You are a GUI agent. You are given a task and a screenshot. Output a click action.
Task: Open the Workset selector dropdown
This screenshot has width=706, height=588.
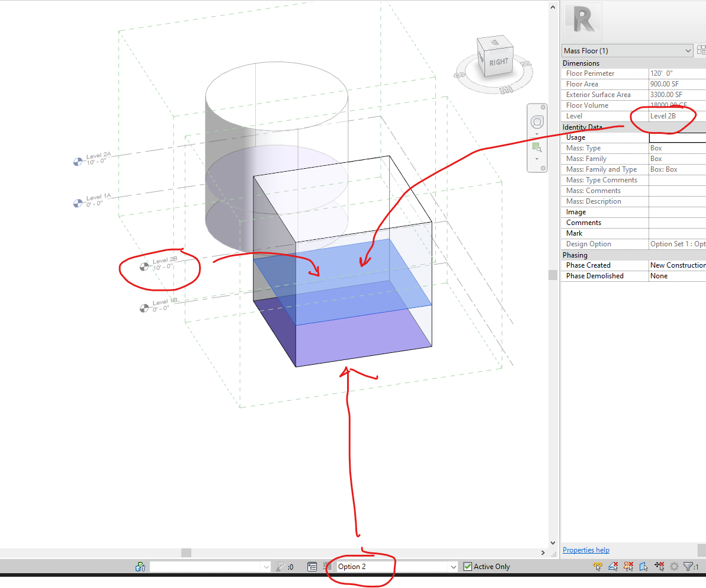pos(267,567)
